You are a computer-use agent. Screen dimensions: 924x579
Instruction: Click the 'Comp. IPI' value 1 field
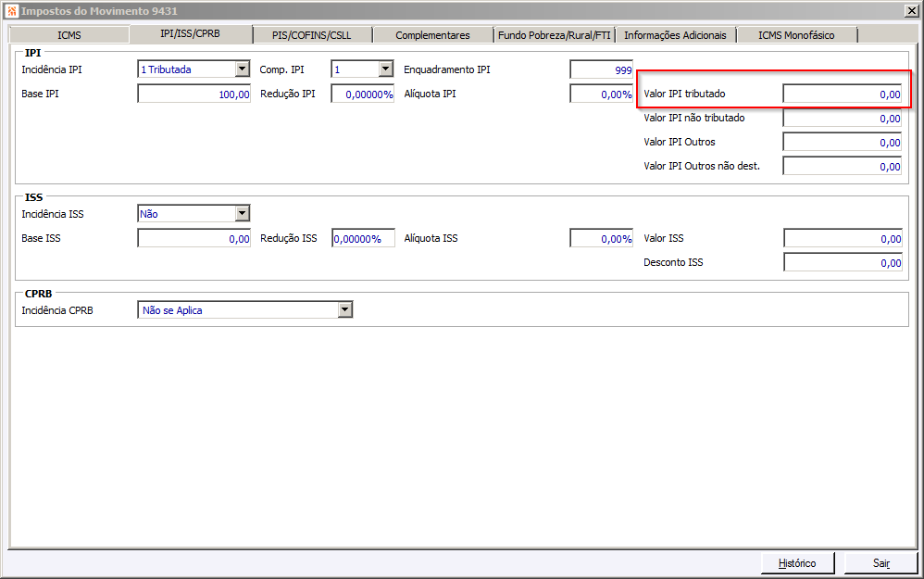pyautogui.click(x=355, y=69)
